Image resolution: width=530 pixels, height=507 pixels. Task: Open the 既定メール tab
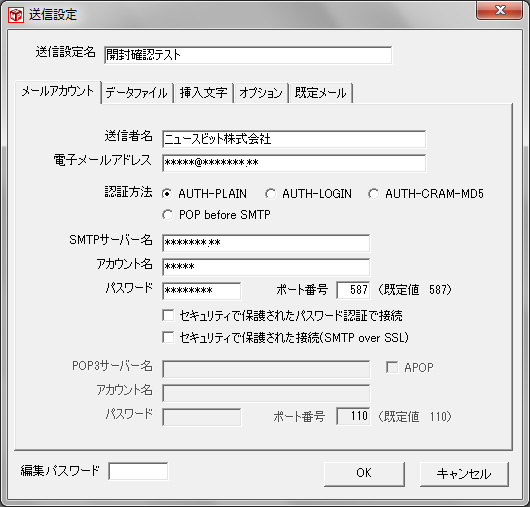pos(320,93)
